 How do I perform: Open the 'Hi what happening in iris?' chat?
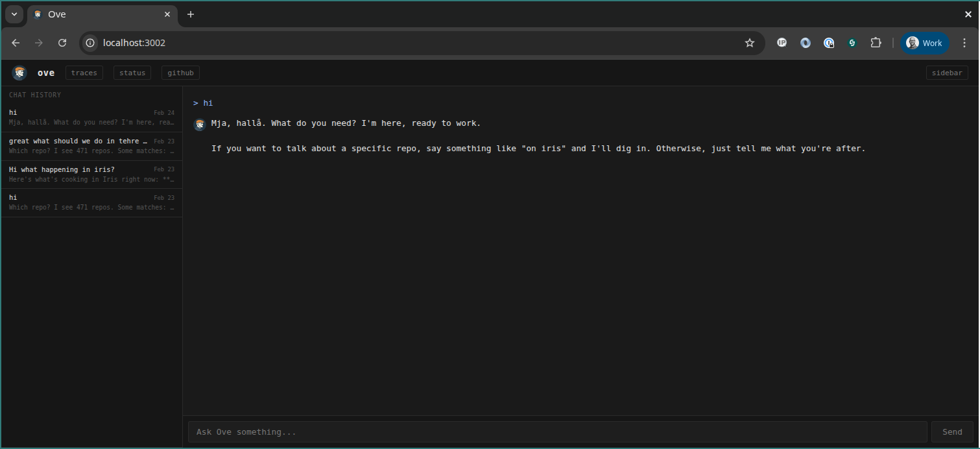(91, 174)
